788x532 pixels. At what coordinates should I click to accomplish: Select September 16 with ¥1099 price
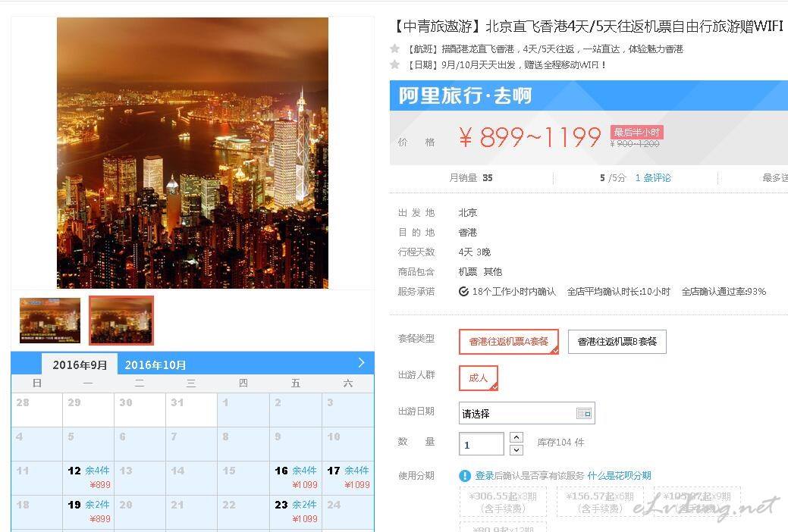296,477
